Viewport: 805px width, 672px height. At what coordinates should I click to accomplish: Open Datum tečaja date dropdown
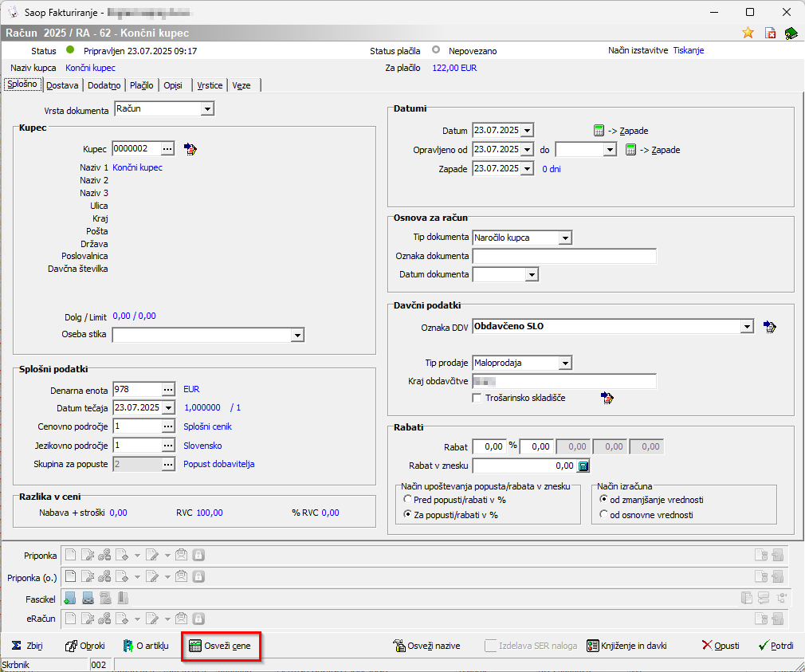pyautogui.click(x=168, y=408)
